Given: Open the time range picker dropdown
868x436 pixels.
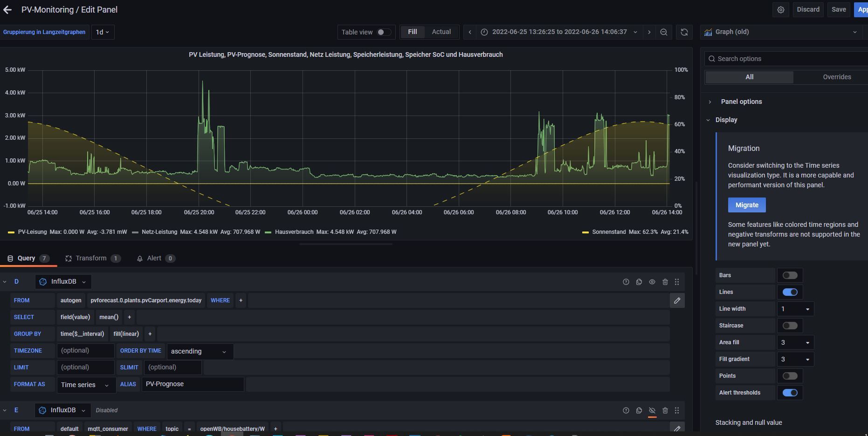Looking at the screenshot, I should pos(560,32).
